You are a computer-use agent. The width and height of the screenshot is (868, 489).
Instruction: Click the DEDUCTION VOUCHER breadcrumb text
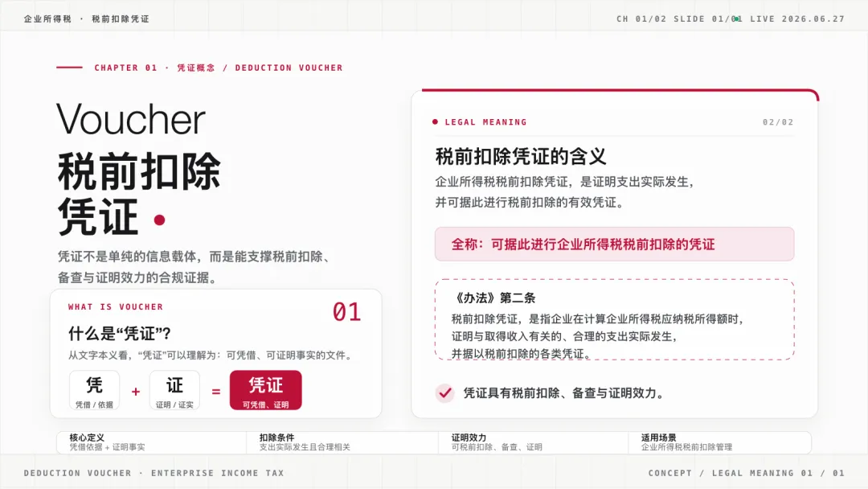[x=289, y=68]
